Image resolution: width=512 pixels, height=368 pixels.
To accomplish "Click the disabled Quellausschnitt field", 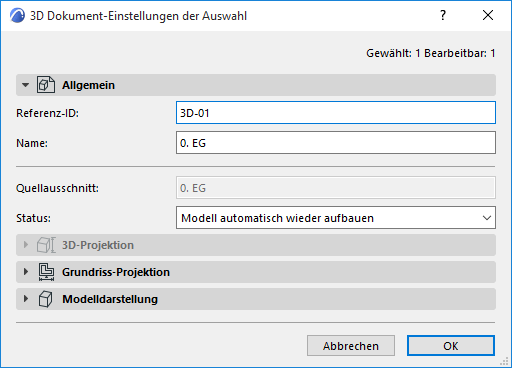I will click(336, 188).
